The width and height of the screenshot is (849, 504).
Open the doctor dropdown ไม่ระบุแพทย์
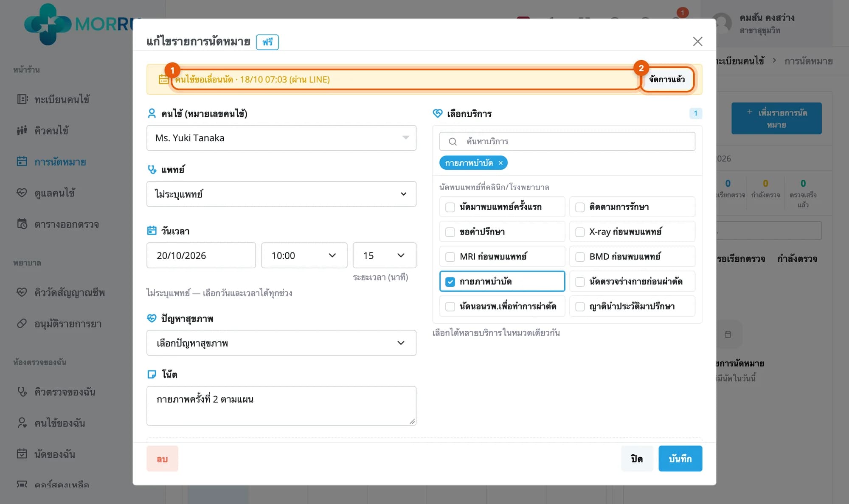(281, 194)
